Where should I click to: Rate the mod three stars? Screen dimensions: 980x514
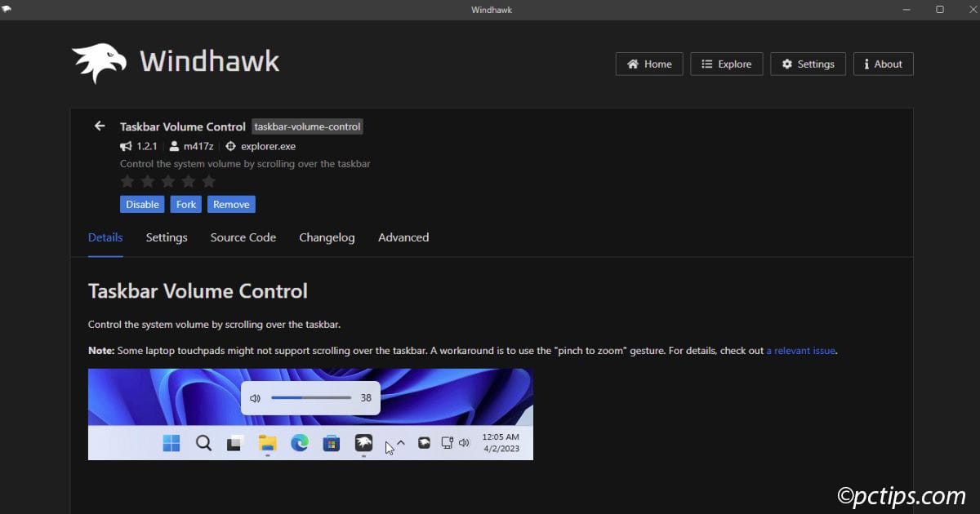tap(168, 181)
